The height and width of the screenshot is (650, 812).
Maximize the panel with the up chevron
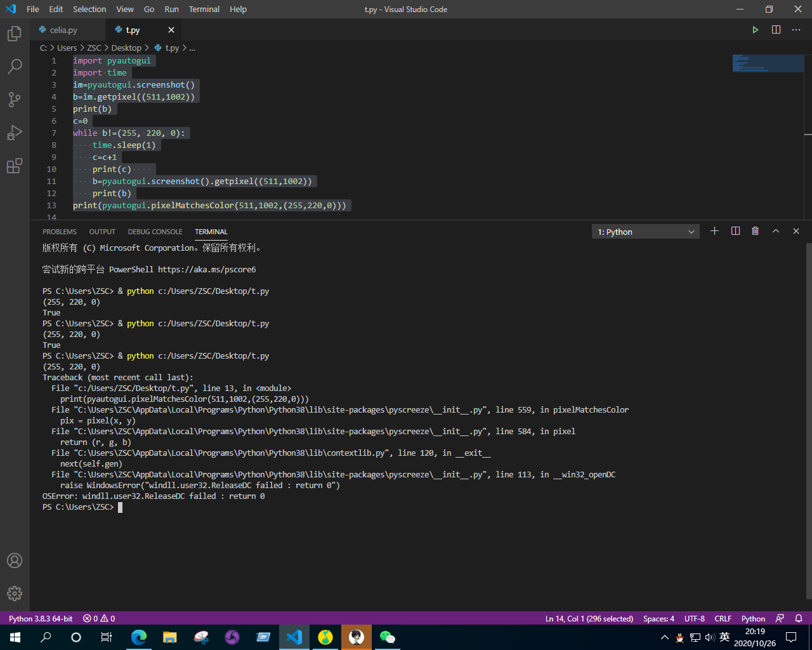pyautogui.click(x=775, y=231)
